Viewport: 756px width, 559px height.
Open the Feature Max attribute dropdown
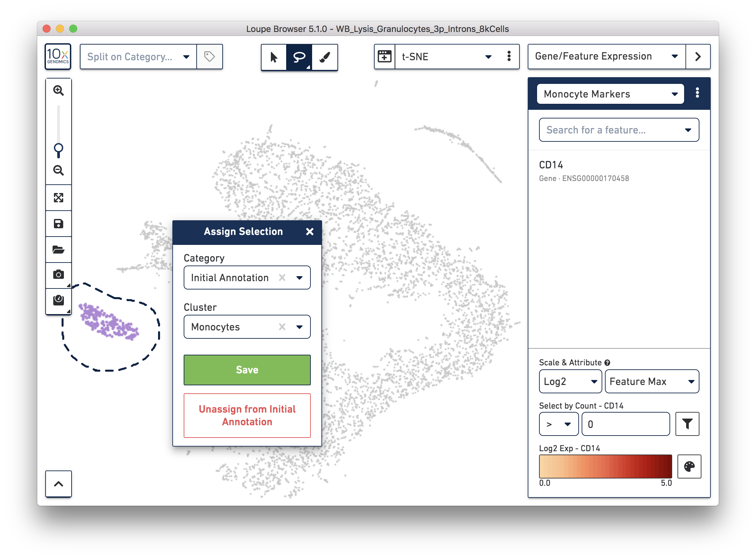point(652,382)
